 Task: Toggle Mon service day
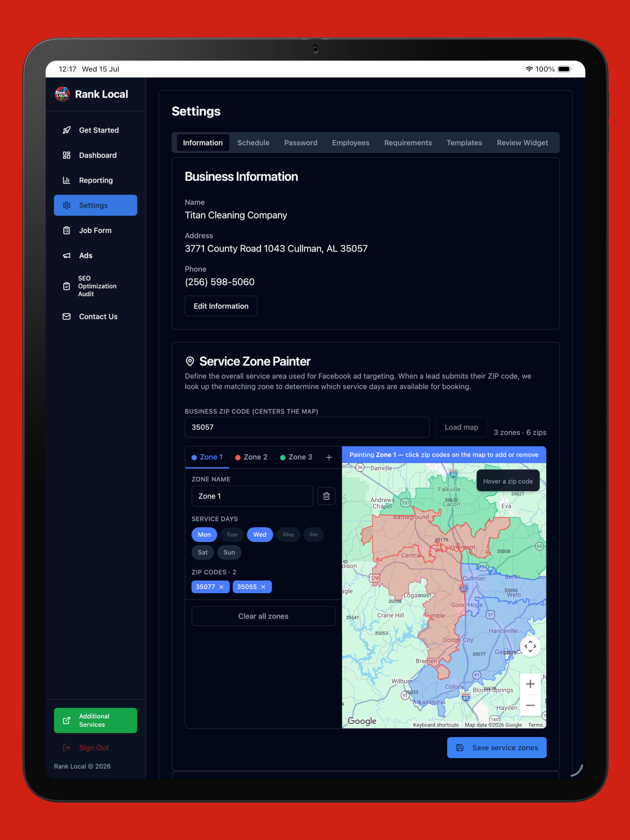204,535
